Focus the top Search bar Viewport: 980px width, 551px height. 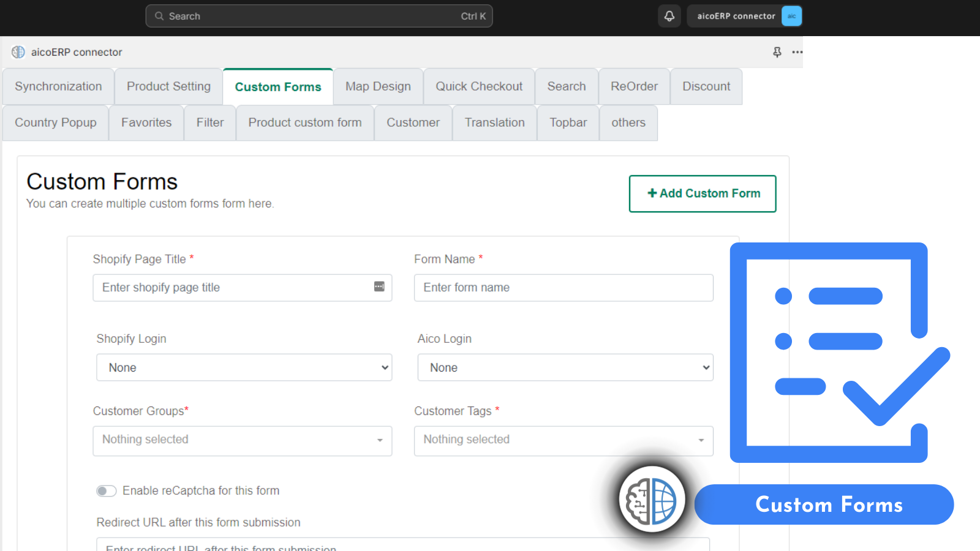[x=319, y=16]
